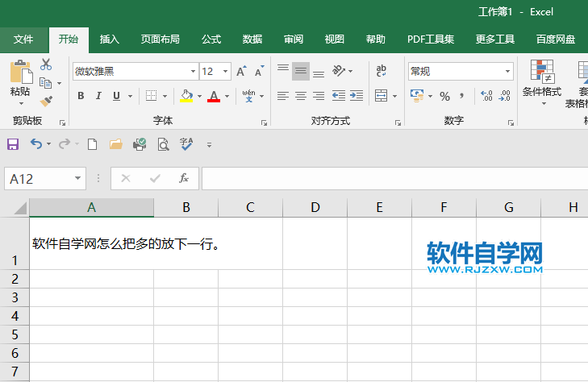Open font name dropdown 微软雅黑

pos(193,71)
